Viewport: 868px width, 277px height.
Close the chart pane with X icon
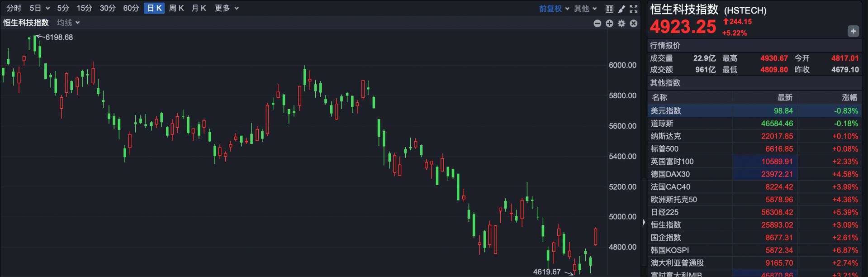(x=634, y=24)
